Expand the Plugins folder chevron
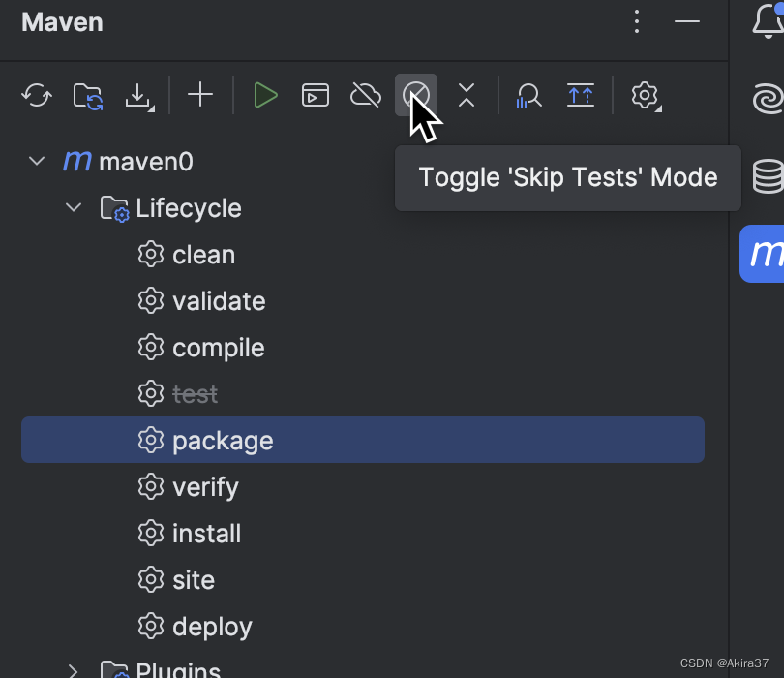This screenshot has width=784, height=678. click(73, 670)
